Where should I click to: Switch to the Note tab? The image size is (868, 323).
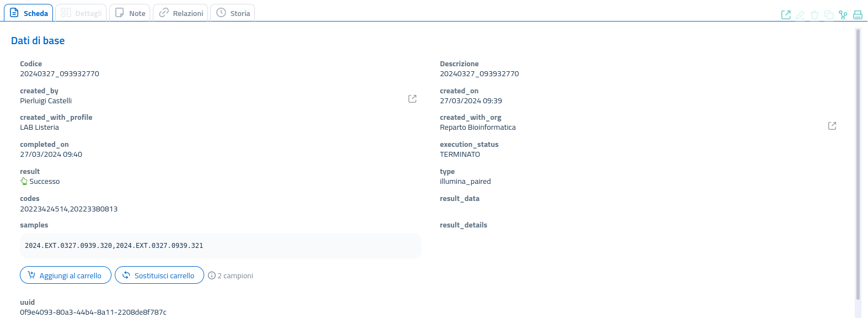(x=130, y=13)
